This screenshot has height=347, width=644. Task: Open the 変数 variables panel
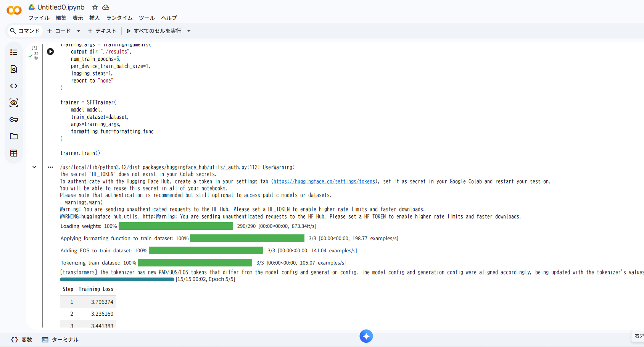pyautogui.click(x=22, y=340)
